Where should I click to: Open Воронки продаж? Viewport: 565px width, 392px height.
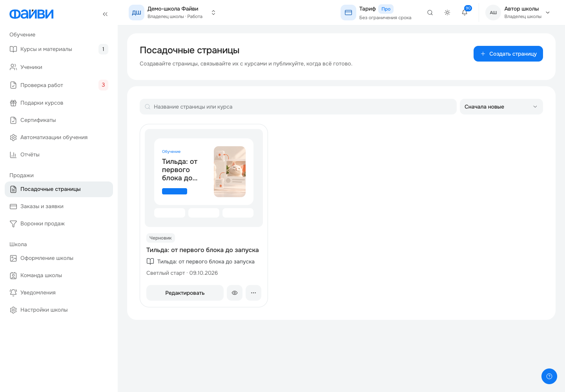59,223
